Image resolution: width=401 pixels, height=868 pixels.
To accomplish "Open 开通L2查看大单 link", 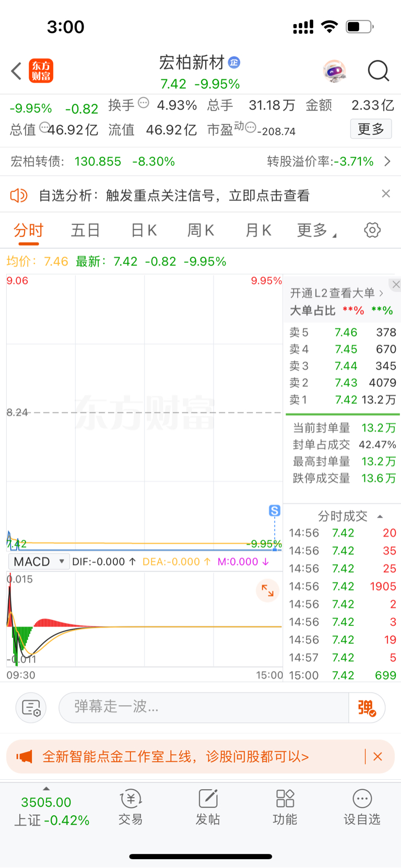I will [x=337, y=293].
